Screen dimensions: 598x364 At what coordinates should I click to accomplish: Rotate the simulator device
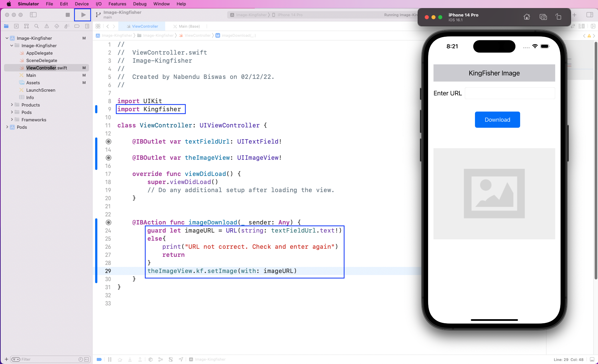pyautogui.click(x=559, y=17)
